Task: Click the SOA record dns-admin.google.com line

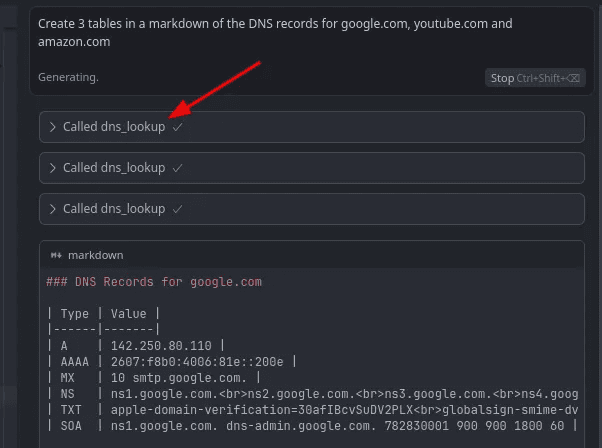Action: point(300,426)
